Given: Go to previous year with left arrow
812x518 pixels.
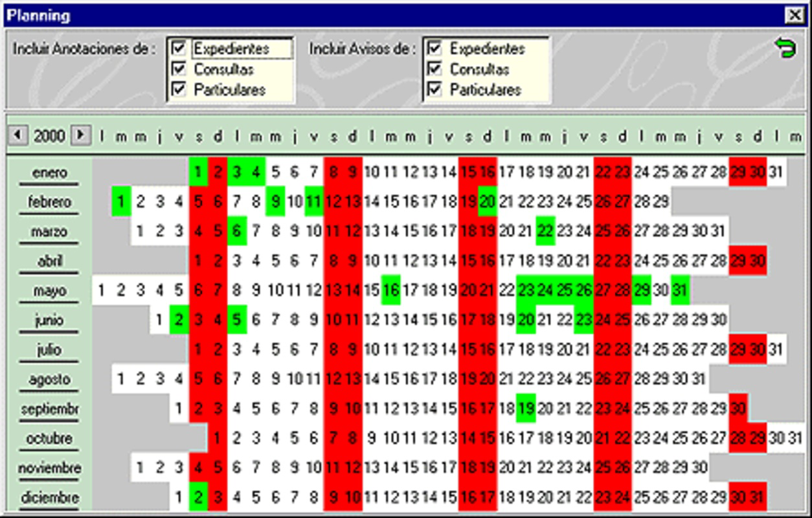Looking at the screenshot, I should coord(18,135).
